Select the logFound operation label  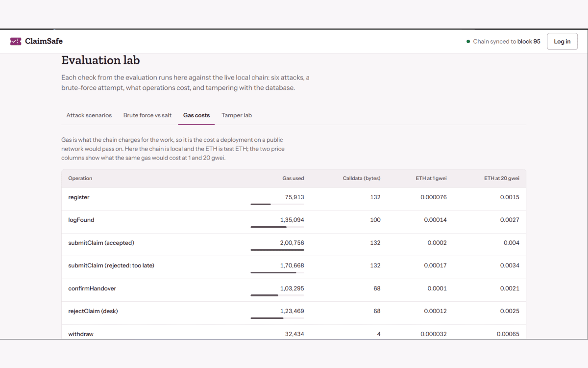coord(81,220)
